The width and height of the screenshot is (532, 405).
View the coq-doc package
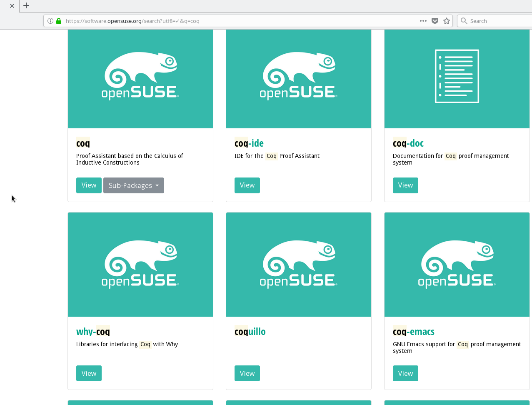point(405,185)
